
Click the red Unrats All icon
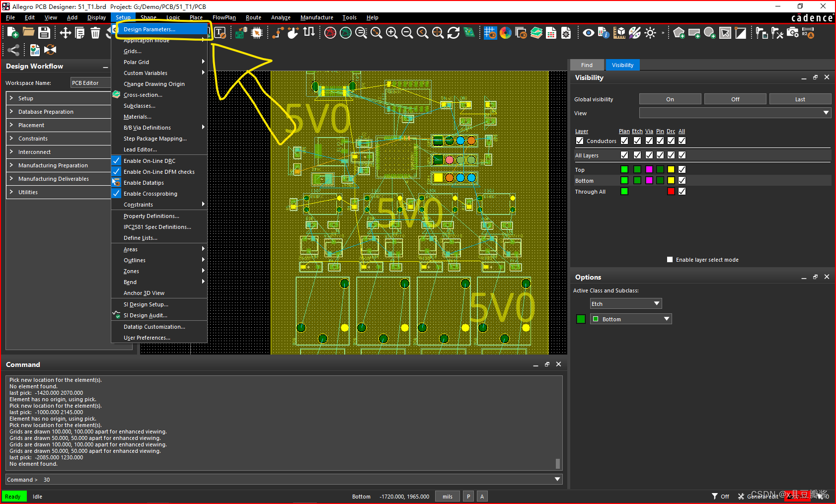[x=330, y=33]
